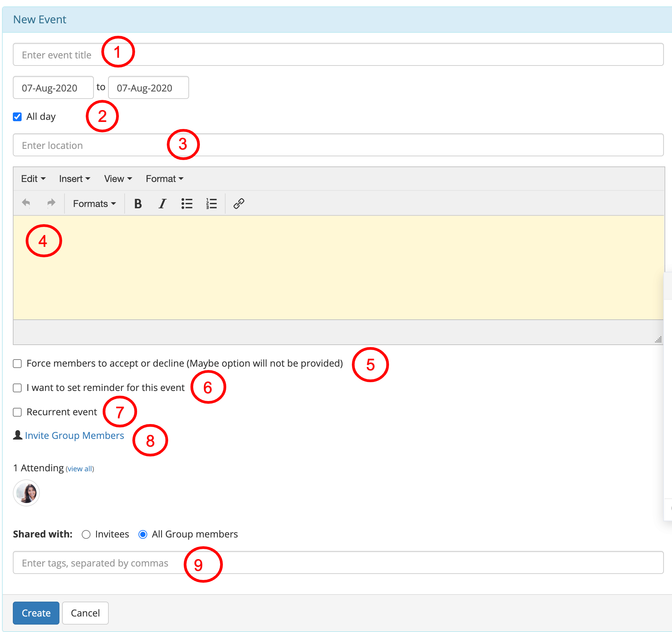This screenshot has height=632, width=672.
Task: Click the undo arrow in editor toolbar
Action: pyautogui.click(x=26, y=203)
